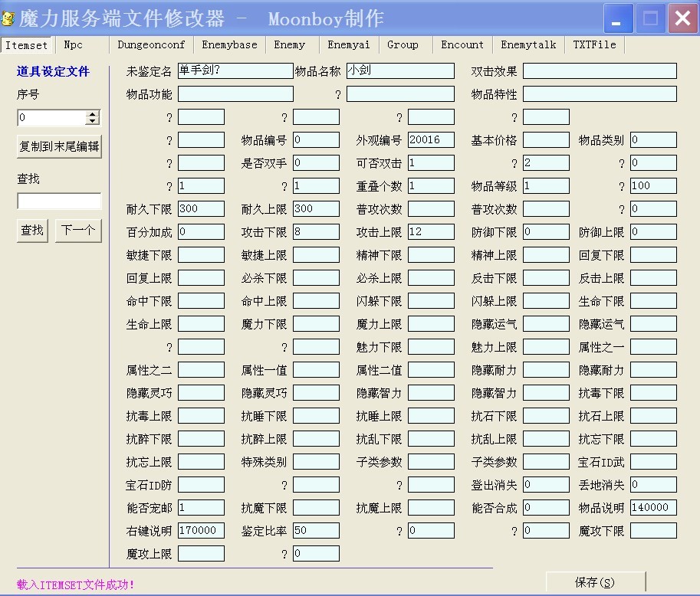Select the 物品名称 field containing 小剑

(x=400, y=71)
